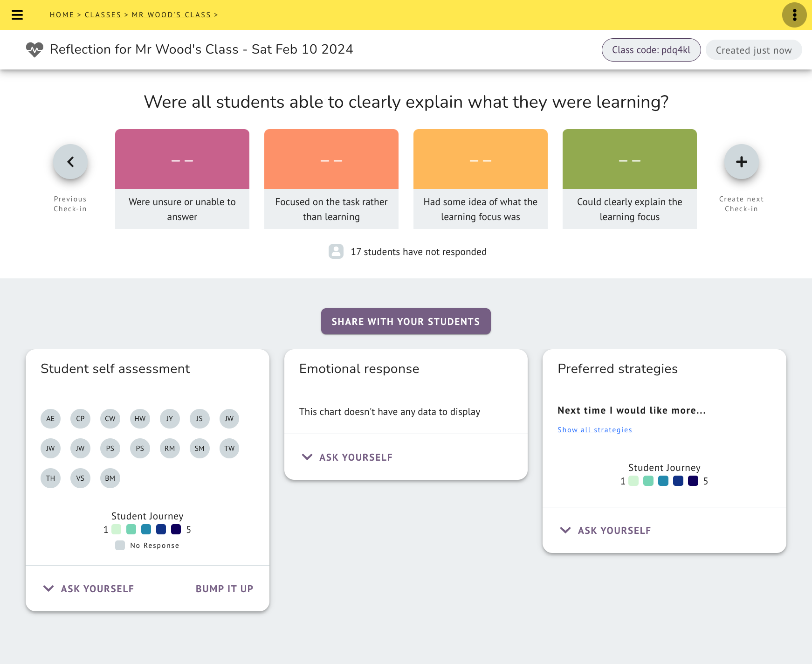Expand Ask Yourself in Preferred strategies card
This screenshot has height=664, width=812.
pyautogui.click(x=606, y=531)
